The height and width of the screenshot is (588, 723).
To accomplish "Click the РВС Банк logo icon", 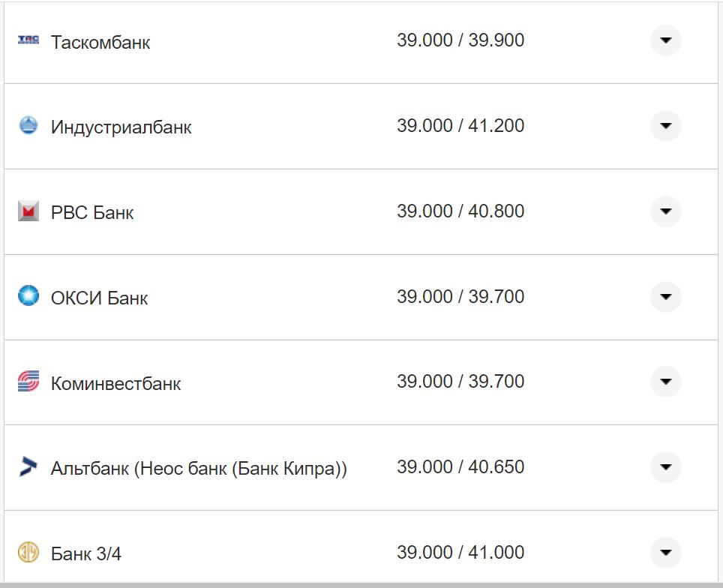I will pyautogui.click(x=28, y=211).
